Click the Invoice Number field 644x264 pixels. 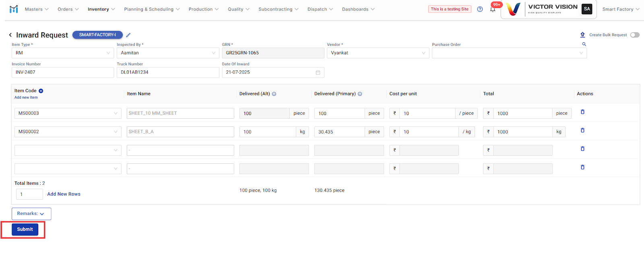[63, 72]
